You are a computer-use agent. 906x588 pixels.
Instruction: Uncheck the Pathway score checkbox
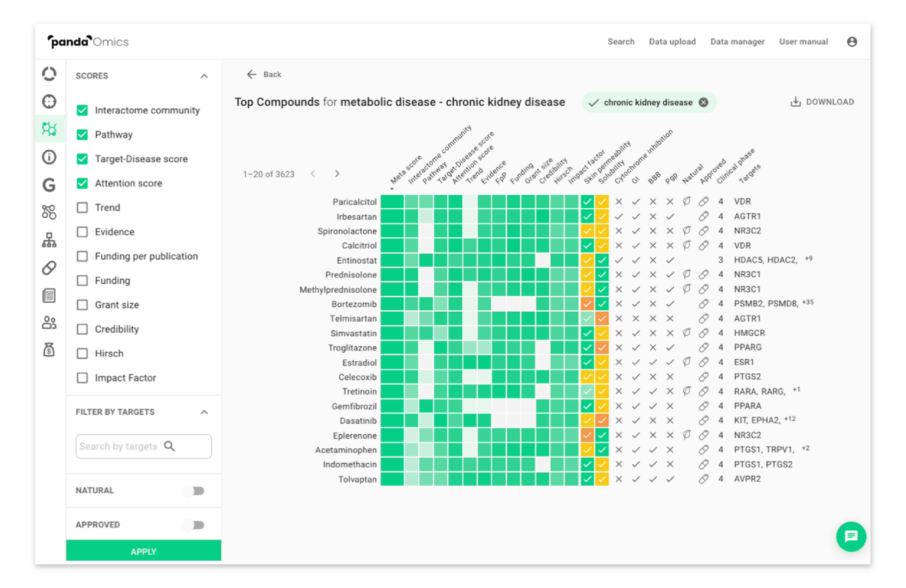(82, 134)
